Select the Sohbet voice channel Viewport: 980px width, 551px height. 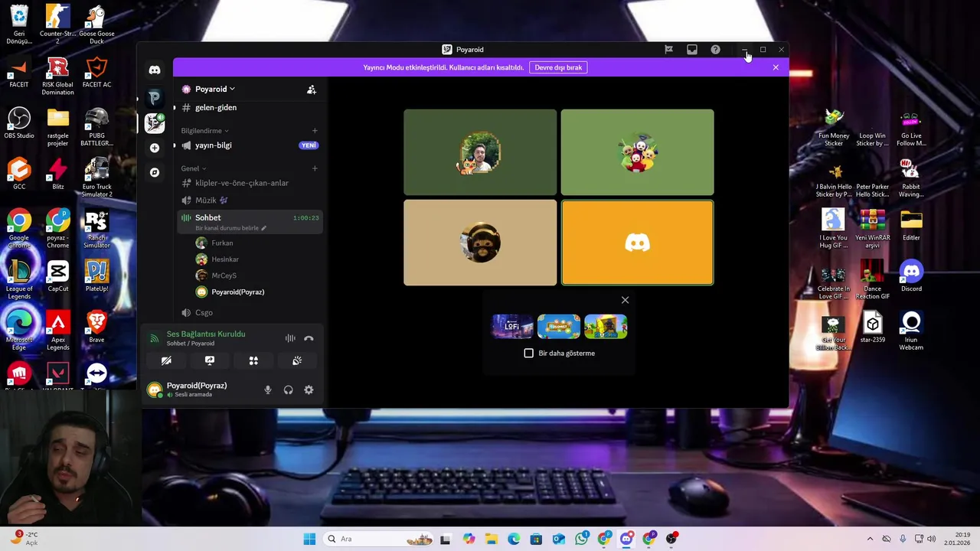249,222
